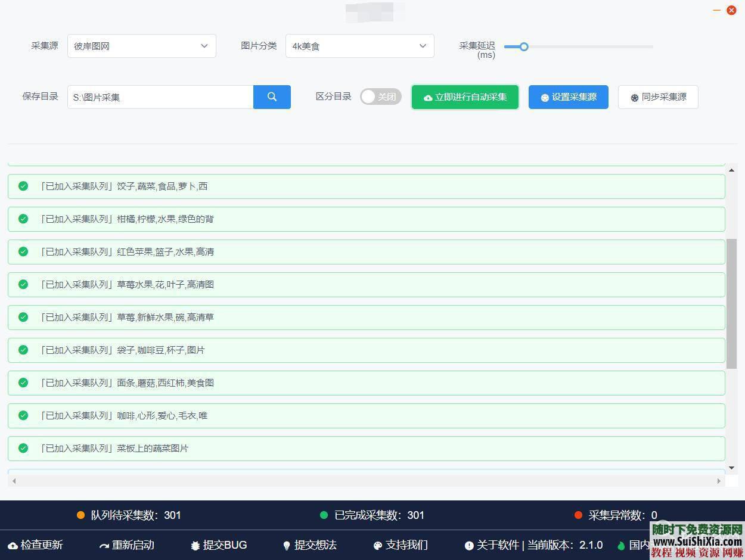Viewport: 745px width, 560px height.
Task: Click the gear icon on 同步采集源 button
Action: 634,97
